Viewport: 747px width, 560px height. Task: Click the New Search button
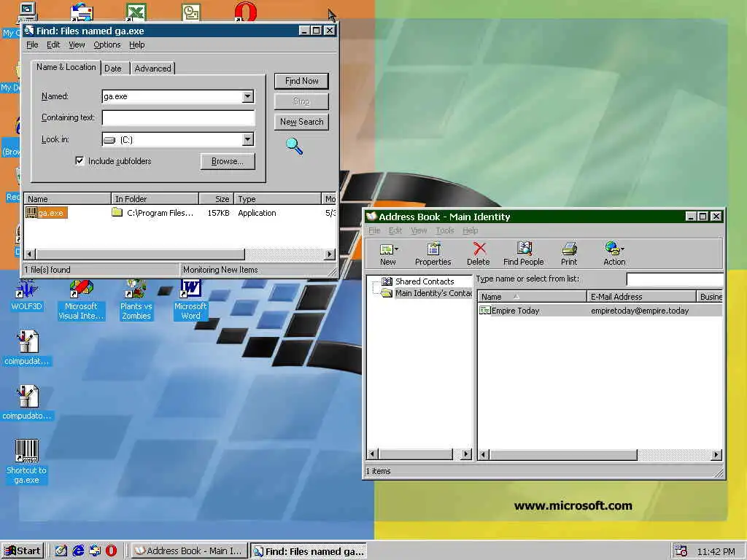tap(301, 122)
